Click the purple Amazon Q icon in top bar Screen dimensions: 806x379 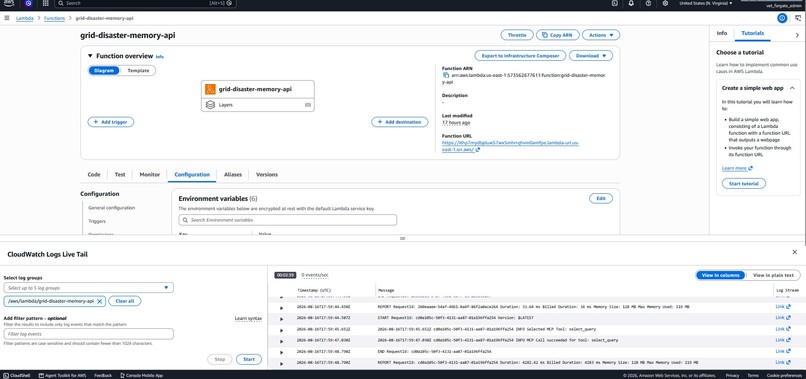[x=28, y=3]
